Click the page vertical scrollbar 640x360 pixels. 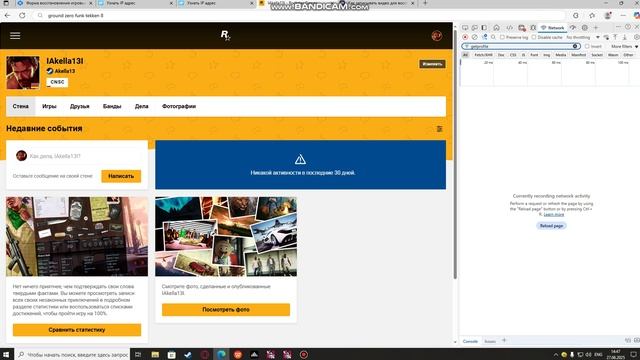(455, 155)
